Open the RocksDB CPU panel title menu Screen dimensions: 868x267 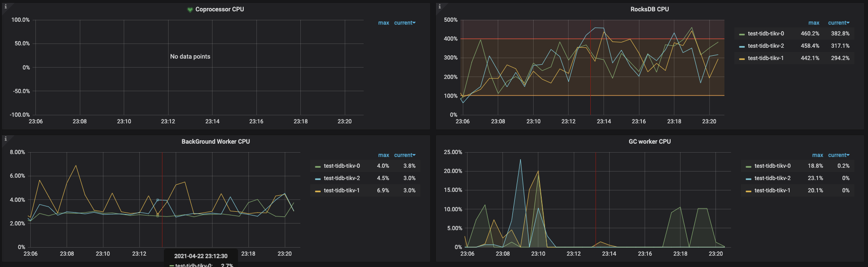pos(649,9)
